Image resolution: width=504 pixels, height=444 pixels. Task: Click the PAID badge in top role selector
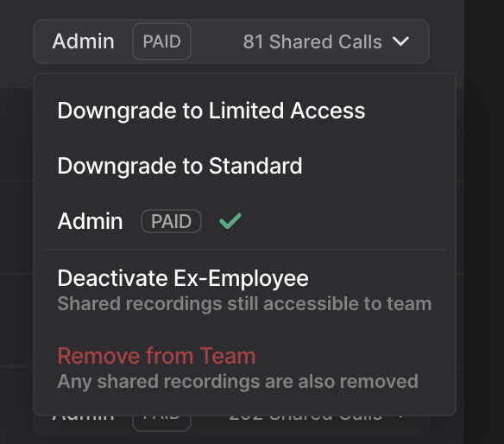[161, 41]
